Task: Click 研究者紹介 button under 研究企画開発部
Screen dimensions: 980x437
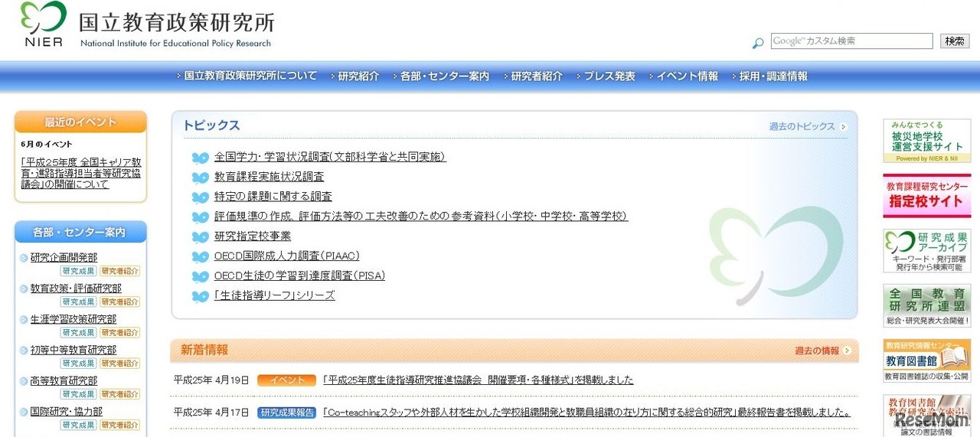Action: [x=120, y=271]
